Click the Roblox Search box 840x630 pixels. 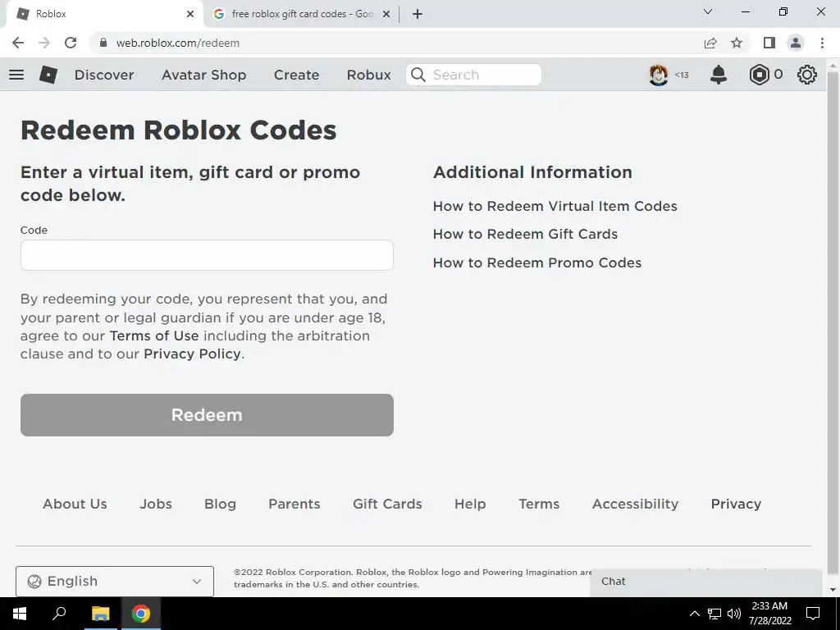[x=473, y=75]
